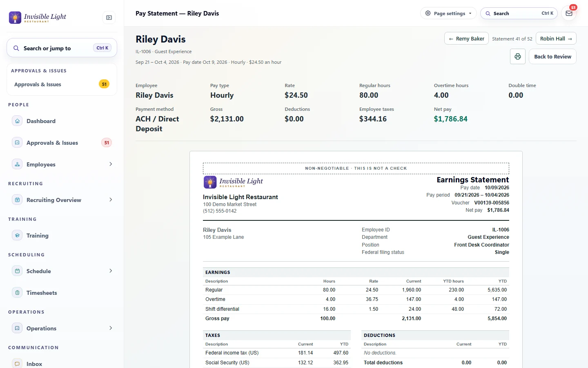Open the mail notifications icon

coord(569,13)
